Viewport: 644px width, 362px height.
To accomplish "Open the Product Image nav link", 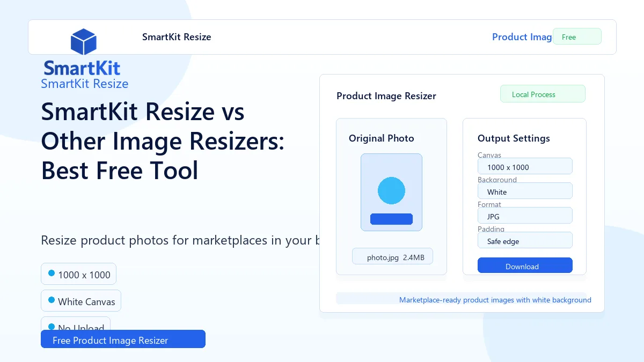I will tap(522, 37).
